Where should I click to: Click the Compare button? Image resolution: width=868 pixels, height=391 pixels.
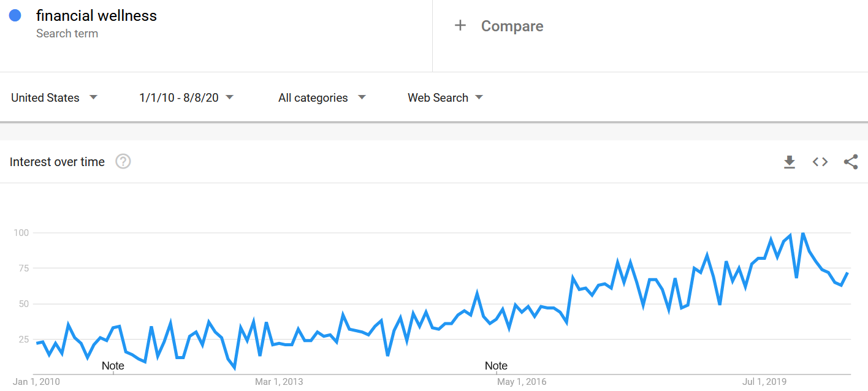coord(499,26)
